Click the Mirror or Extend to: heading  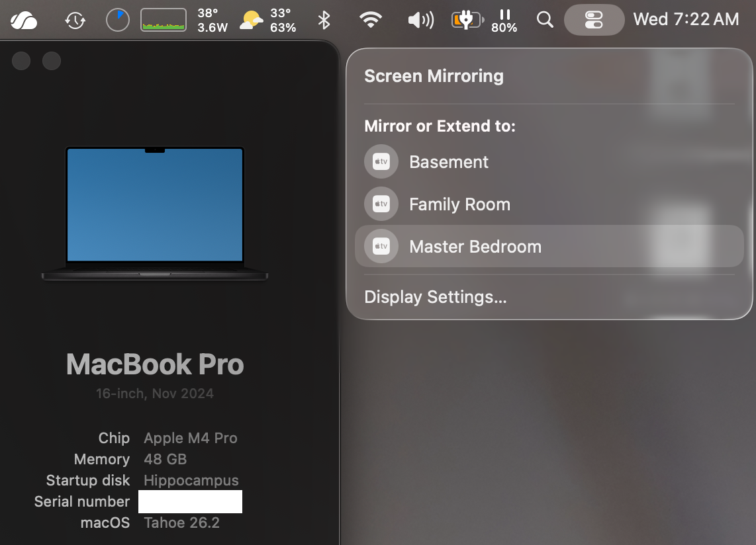(x=440, y=126)
